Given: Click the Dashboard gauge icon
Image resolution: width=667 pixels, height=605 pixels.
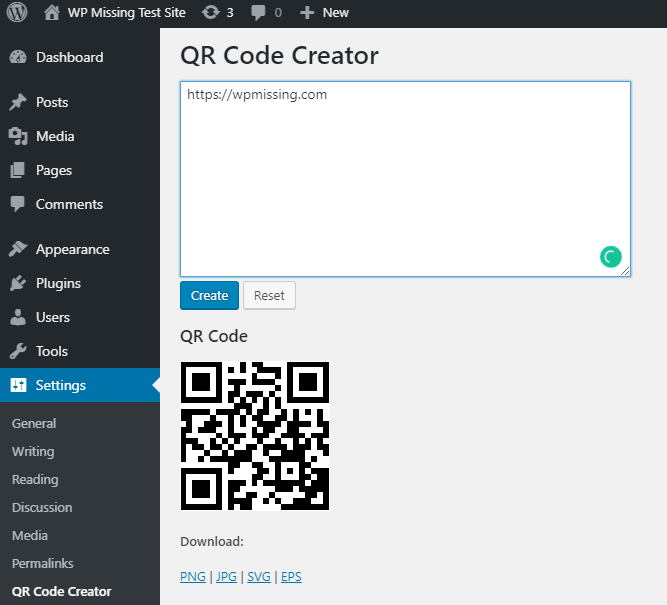Looking at the screenshot, I should pos(18,57).
